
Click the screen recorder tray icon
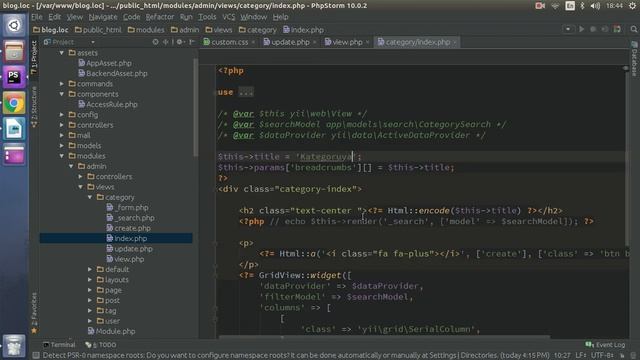540,6
